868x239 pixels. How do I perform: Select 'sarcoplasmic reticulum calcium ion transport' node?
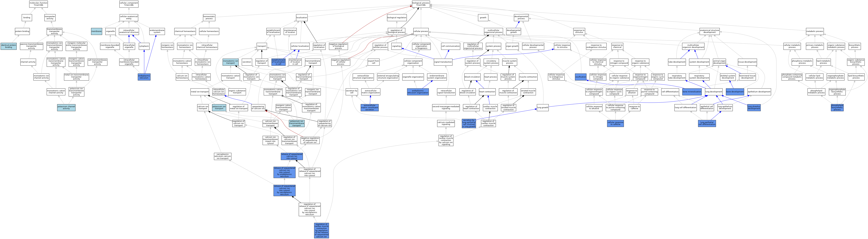click(223, 156)
